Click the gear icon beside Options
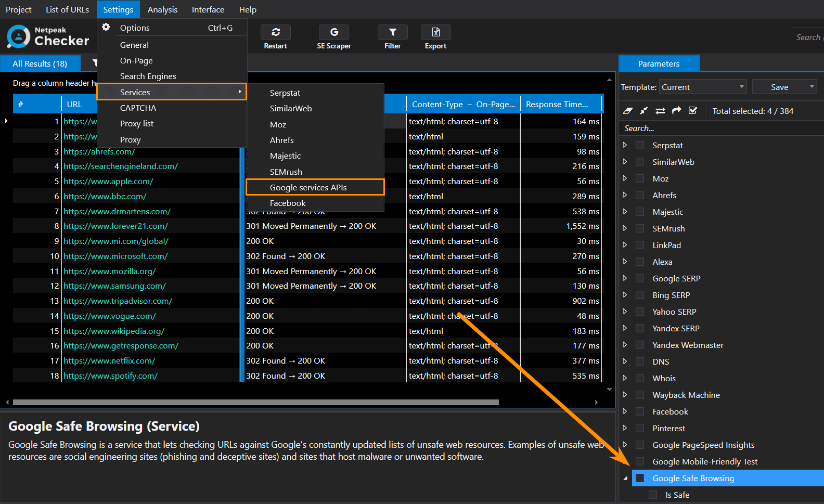The width and height of the screenshot is (824, 504). click(x=106, y=27)
